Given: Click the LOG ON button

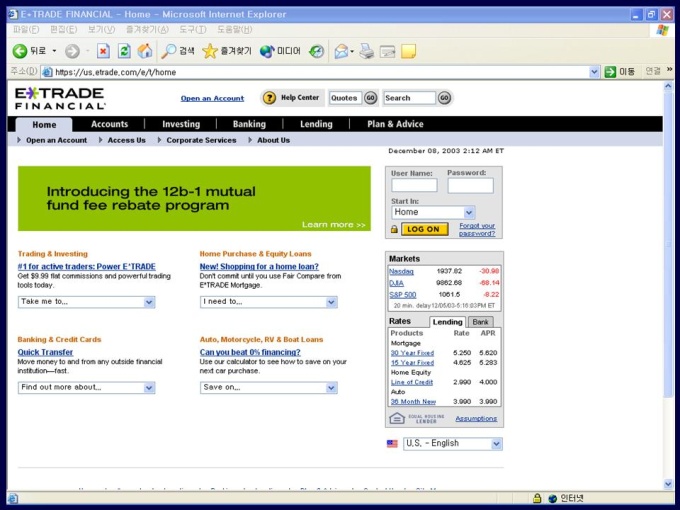Looking at the screenshot, I should (x=425, y=229).
